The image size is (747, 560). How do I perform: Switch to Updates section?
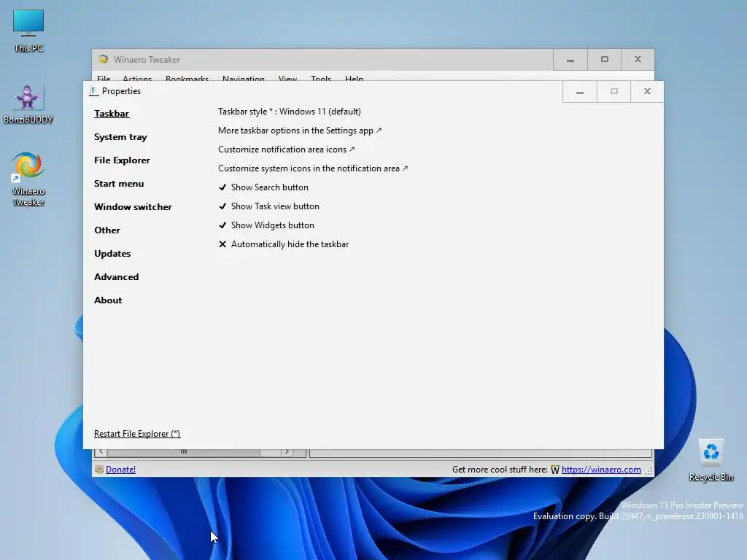(112, 253)
